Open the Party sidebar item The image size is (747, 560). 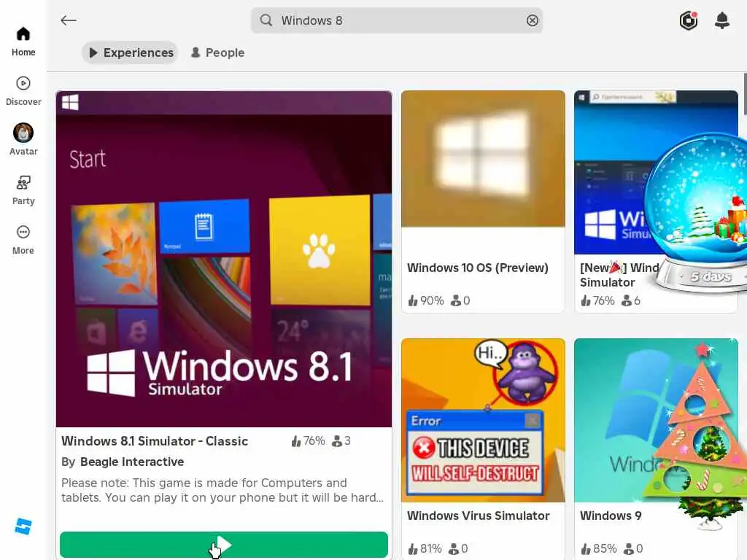coord(23,190)
